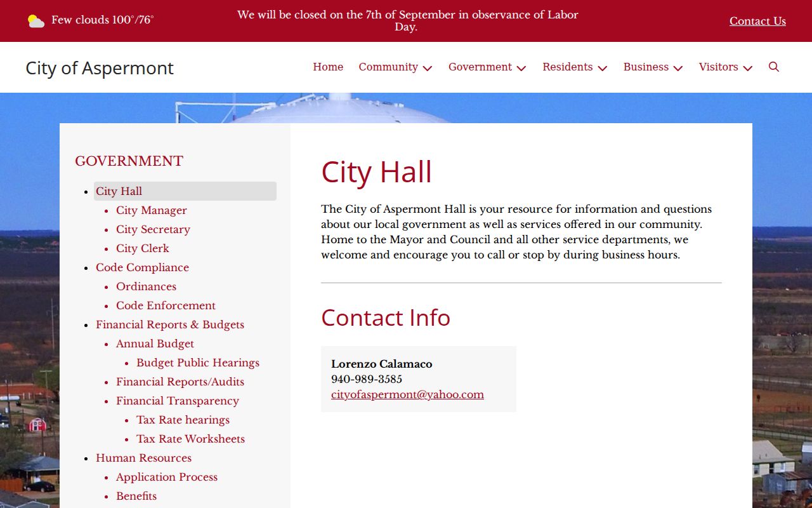
Task: Expand the Government menu chevron
Action: coord(521,68)
